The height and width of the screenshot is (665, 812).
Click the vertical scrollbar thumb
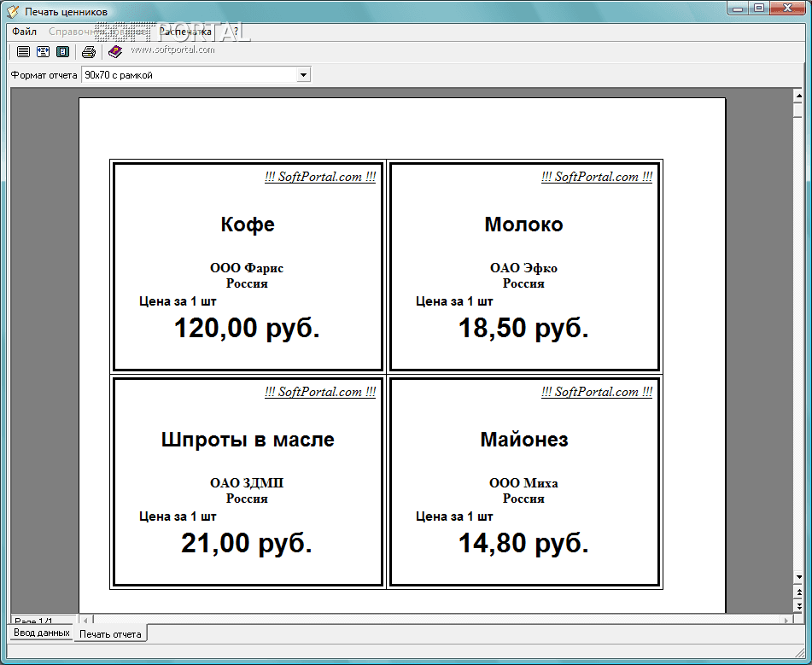798,110
